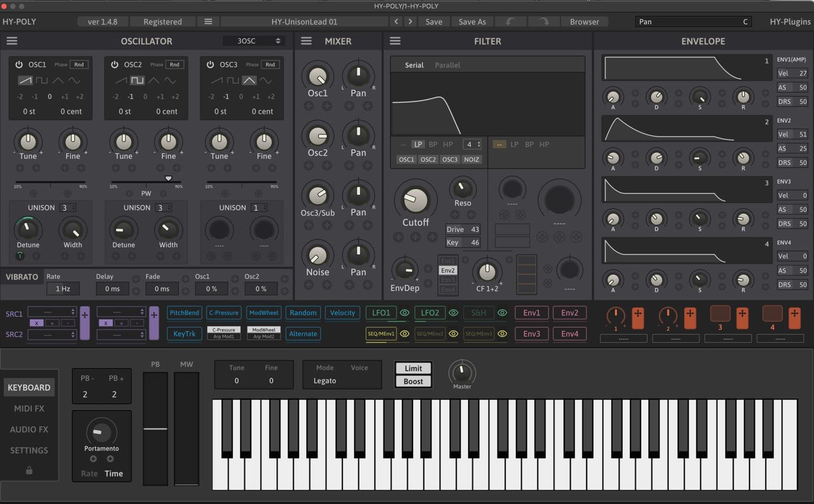814x504 pixels.
Task: Click the Save As button
Action: [x=472, y=22]
